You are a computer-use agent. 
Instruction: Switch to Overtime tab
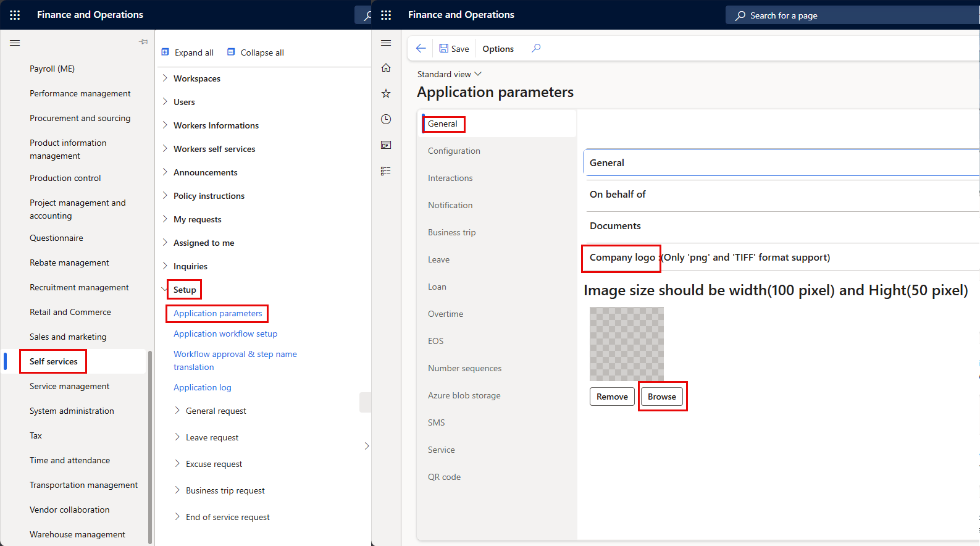point(496,314)
